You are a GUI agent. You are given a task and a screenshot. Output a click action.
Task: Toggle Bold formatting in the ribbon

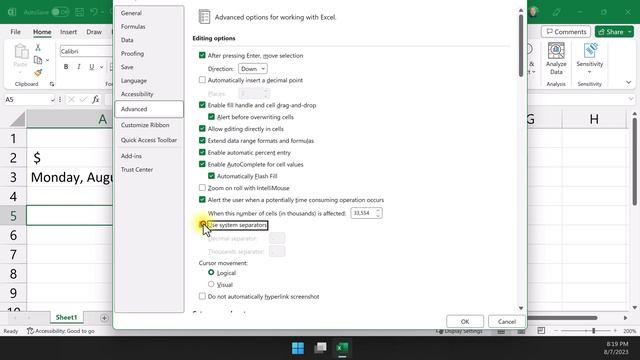pyautogui.click(x=66, y=67)
